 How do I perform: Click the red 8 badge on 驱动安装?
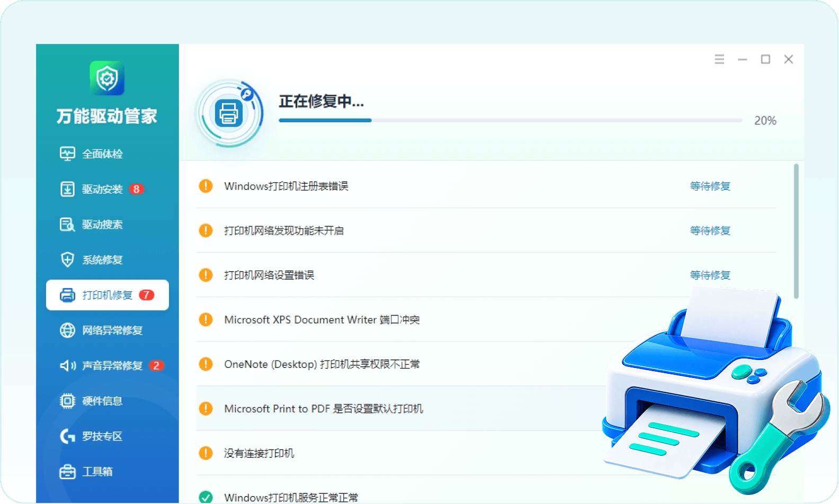[137, 189]
